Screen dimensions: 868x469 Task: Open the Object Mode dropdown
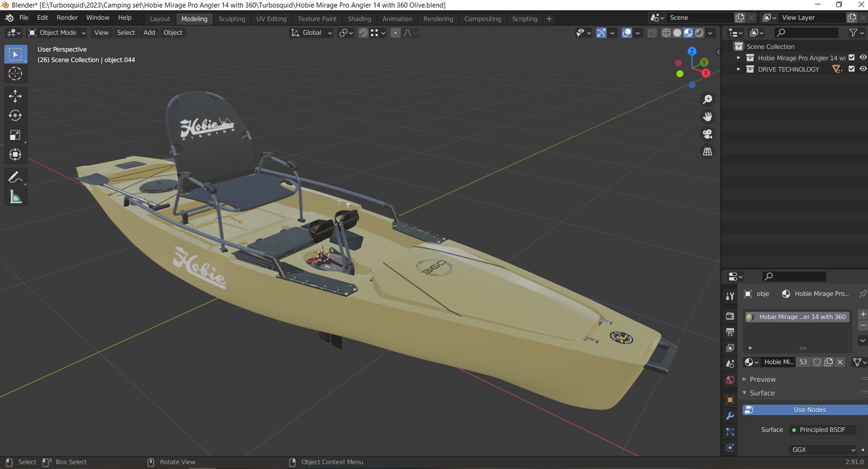pyautogui.click(x=57, y=33)
